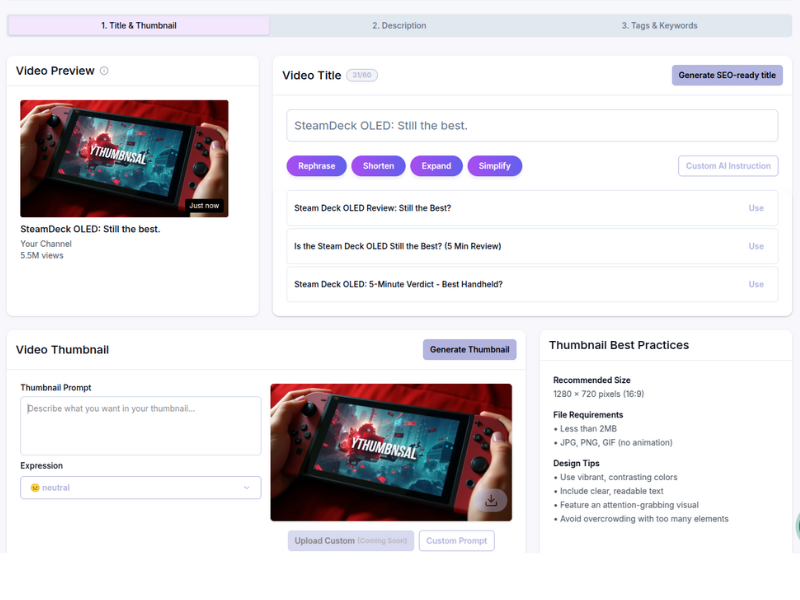This screenshot has width=800, height=600.
Task: Select the 1. Title & Thumbnail tab
Action: pos(139,26)
